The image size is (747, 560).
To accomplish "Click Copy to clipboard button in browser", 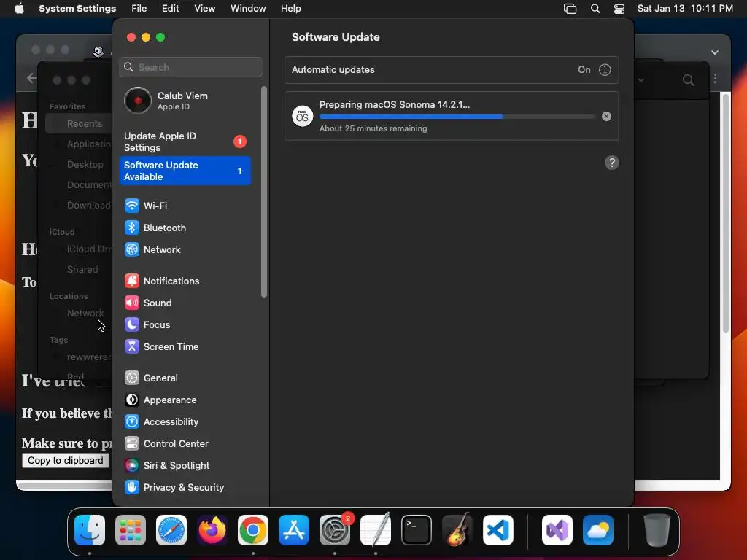I will [x=65, y=461].
